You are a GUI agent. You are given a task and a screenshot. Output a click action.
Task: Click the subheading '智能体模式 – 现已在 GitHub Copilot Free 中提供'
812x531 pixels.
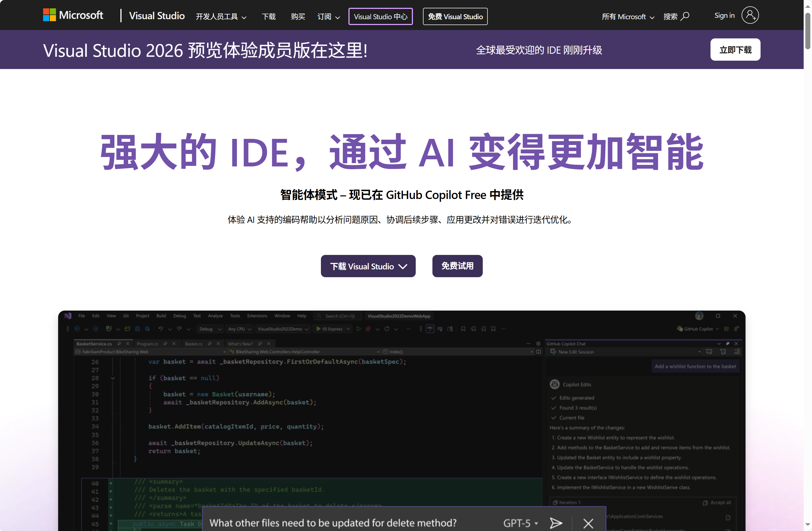402,195
